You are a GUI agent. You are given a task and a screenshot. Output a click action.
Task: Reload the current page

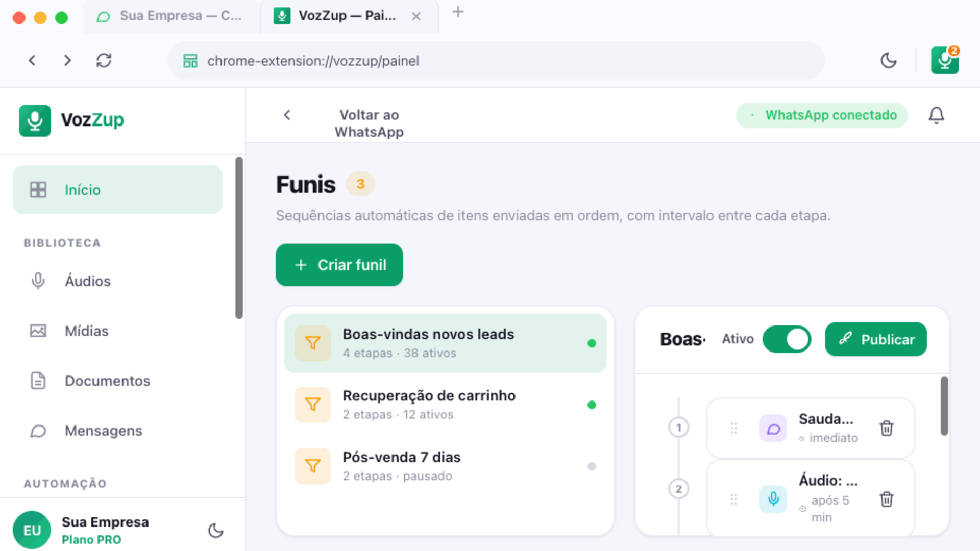pos(104,61)
